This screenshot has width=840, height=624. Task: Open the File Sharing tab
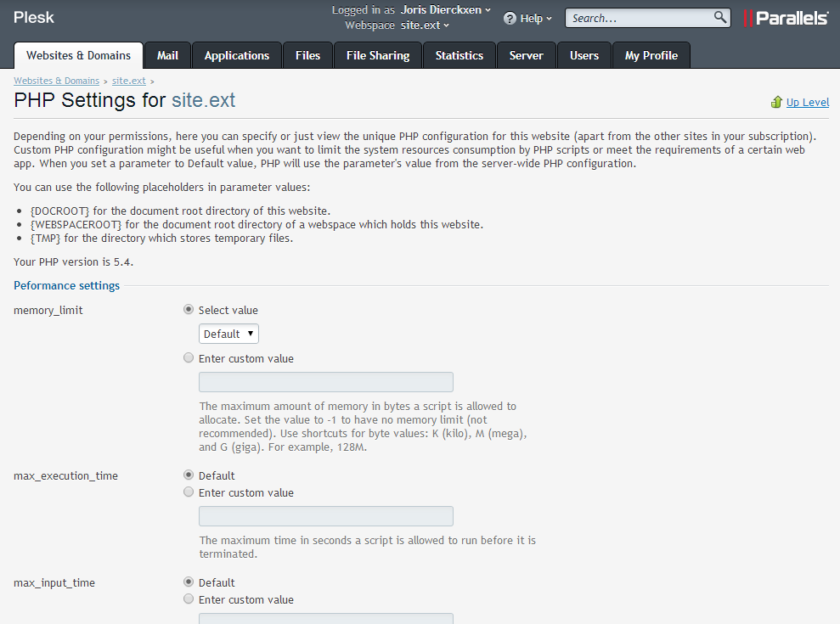(x=378, y=56)
